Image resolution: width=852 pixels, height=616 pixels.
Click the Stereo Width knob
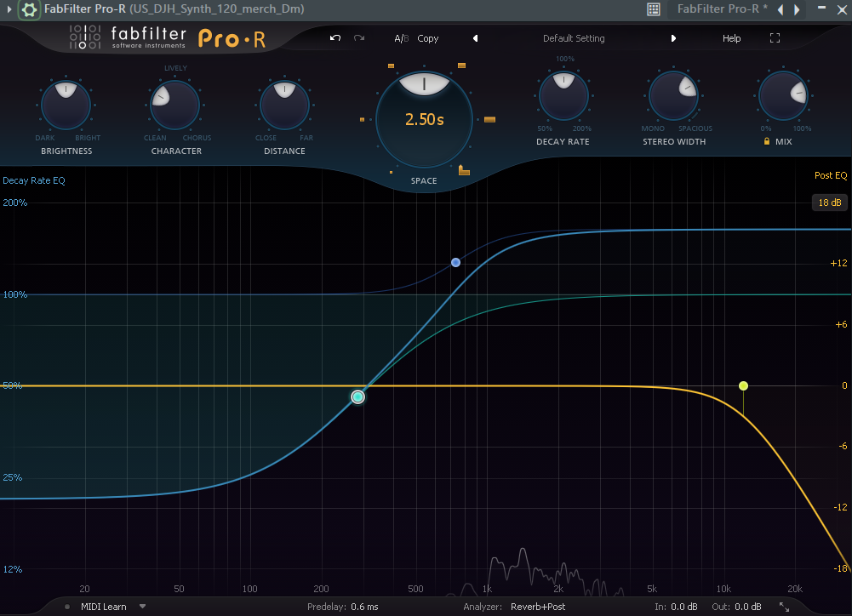(674, 95)
